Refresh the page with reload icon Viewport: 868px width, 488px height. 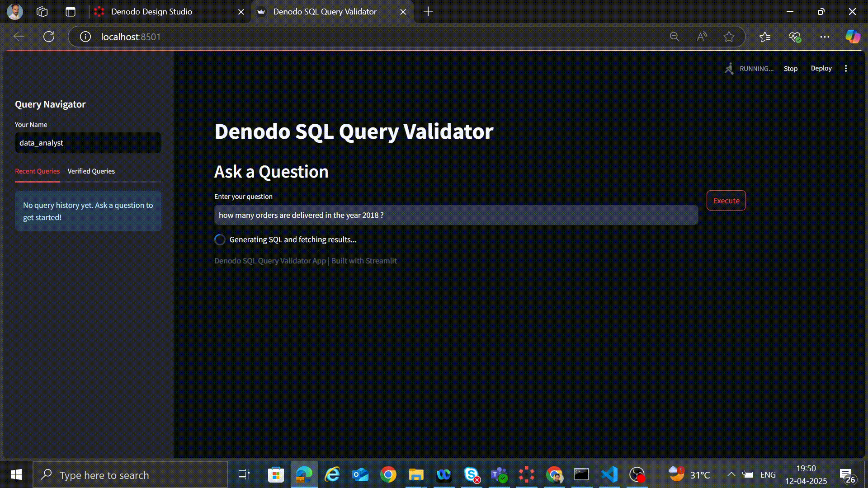[x=49, y=37]
